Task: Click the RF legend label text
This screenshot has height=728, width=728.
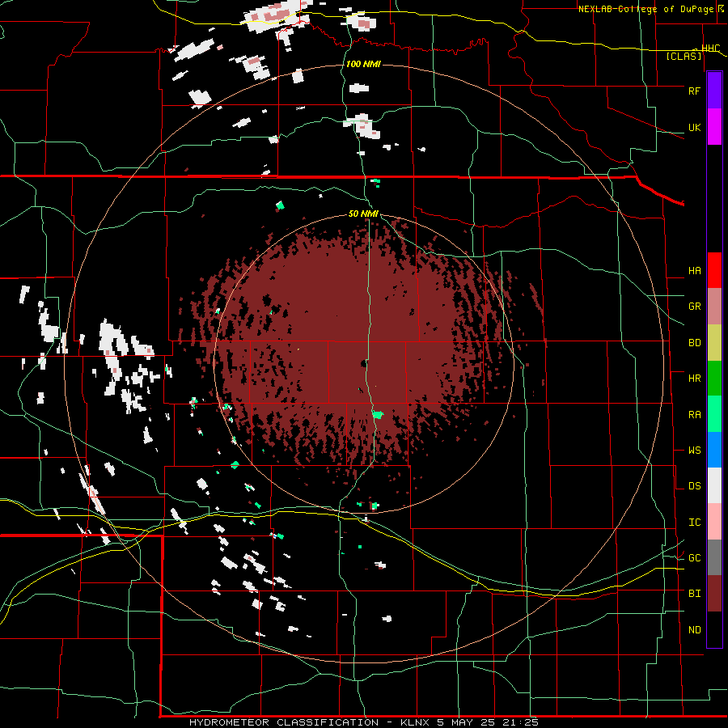Action: [x=694, y=91]
